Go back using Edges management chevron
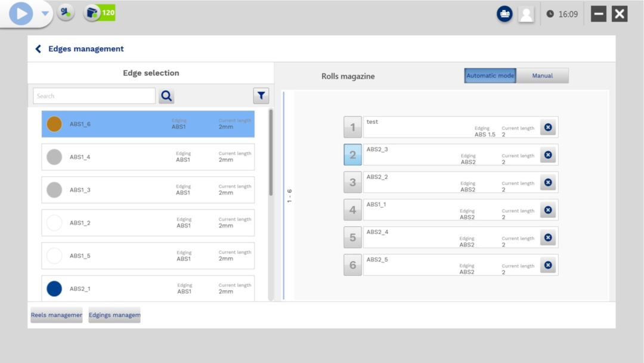Screen dimensions: 644x363 tap(38, 49)
